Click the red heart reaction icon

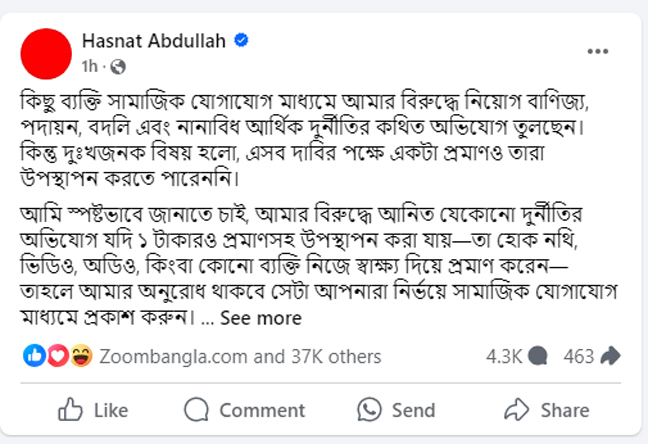[x=58, y=356]
